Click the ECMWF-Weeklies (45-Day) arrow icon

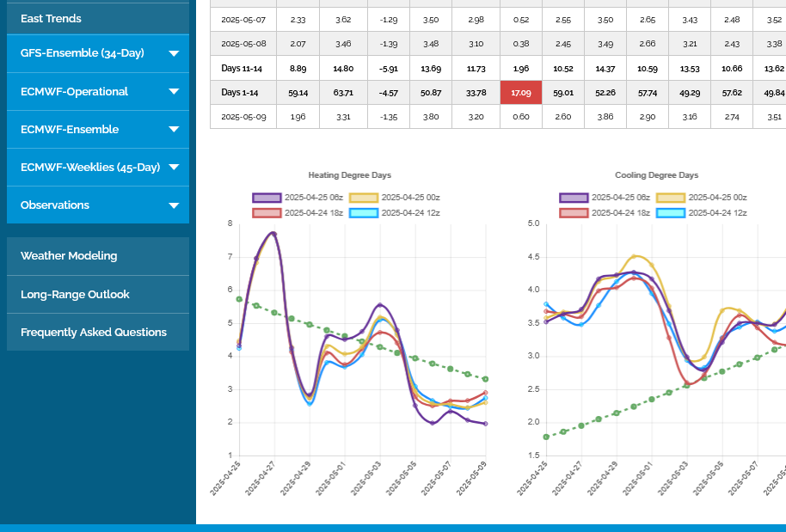coord(174,168)
